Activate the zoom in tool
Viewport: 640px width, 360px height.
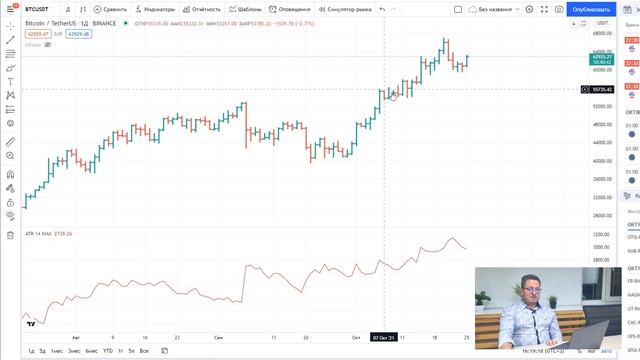pos(11,156)
